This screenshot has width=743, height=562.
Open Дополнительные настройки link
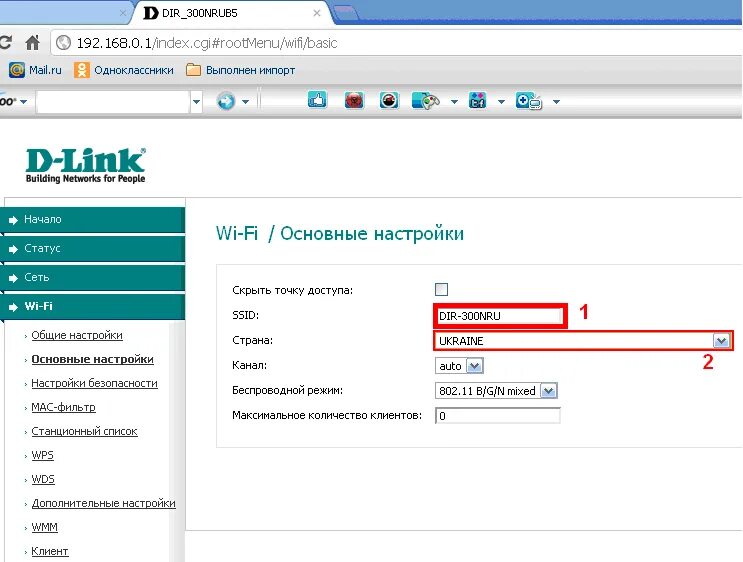click(103, 503)
